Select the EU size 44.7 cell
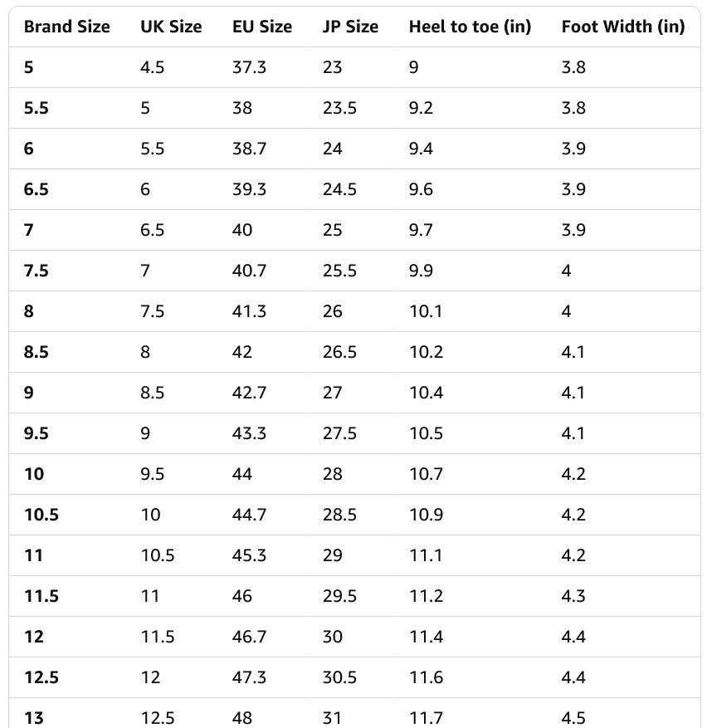Image resolution: width=707 pixels, height=728 pixels. [x=249, y=515]
